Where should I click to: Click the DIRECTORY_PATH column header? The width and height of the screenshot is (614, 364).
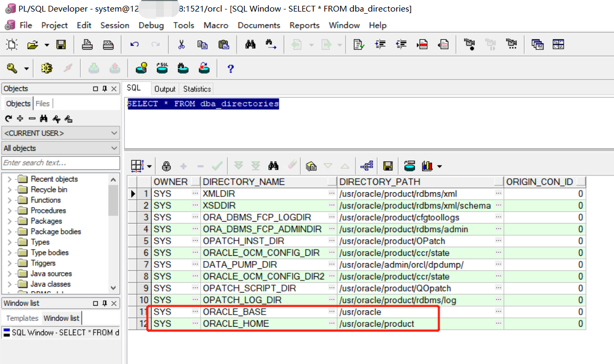point(421,182)
